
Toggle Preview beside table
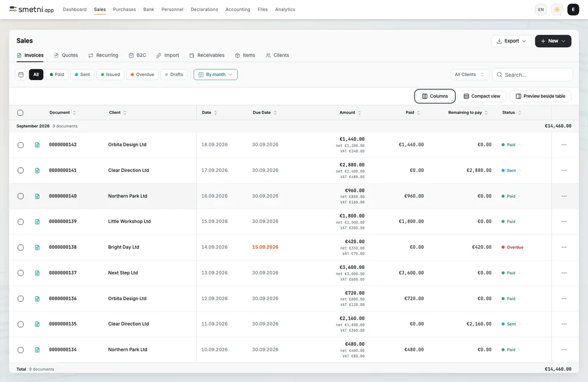pyautogui.click(x=540, y=96)
